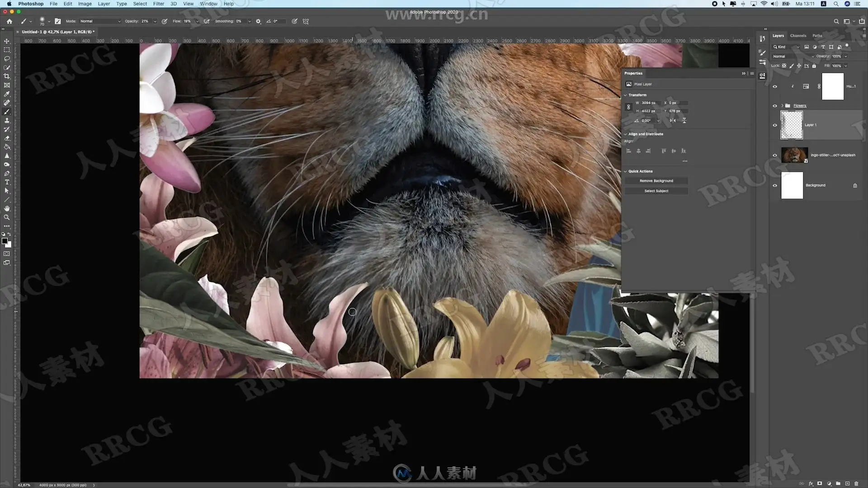Open the brush Mode dropdown

click(x=100, y=21)
